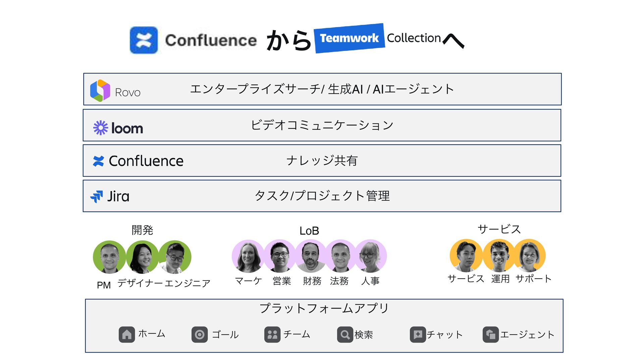Viewport: 644px width, 362px height.
Task: Select the マーケ avatar in LoB group
Action: click(248, 256)
